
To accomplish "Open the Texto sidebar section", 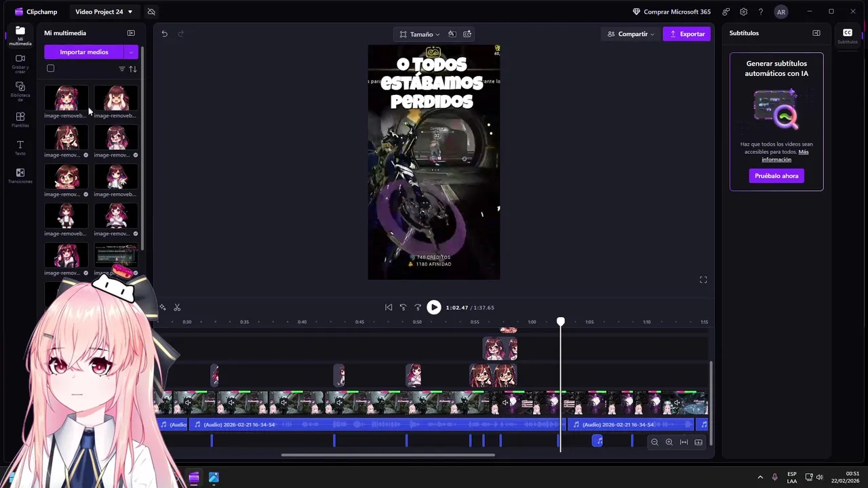I will [20, 148].
